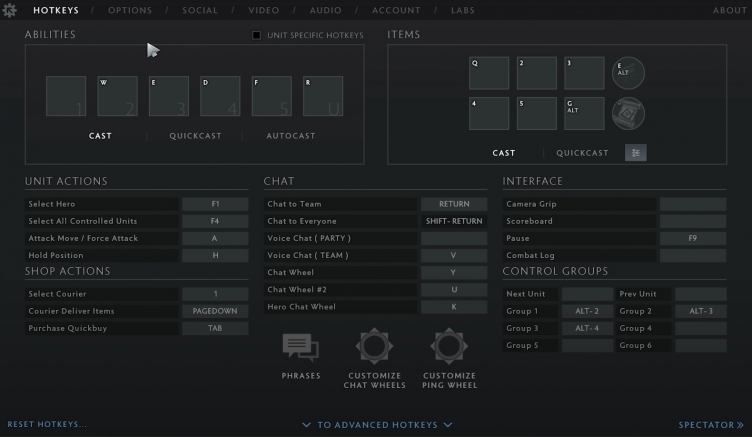
Task: Open the Customize Ping Wheel icon
Action: [x=449, y=347]
